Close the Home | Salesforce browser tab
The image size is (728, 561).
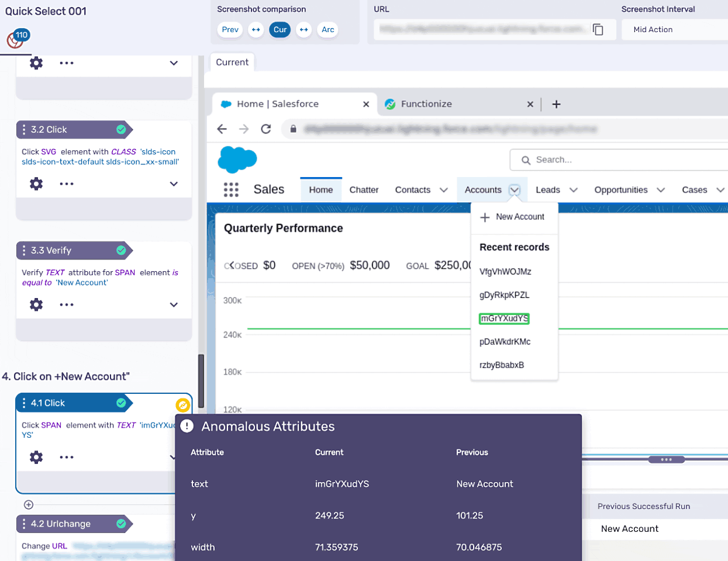[x=366, y=104]
